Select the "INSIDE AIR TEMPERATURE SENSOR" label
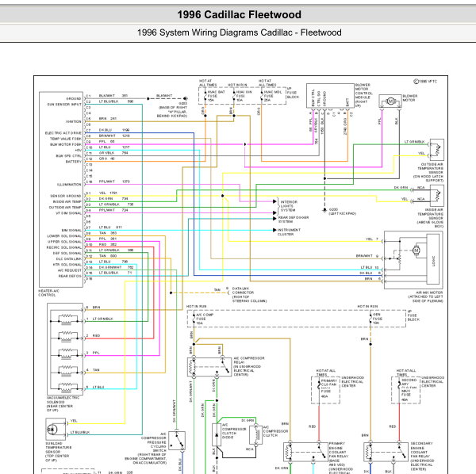Screen dimensions: 476x474 coord(430,218)
